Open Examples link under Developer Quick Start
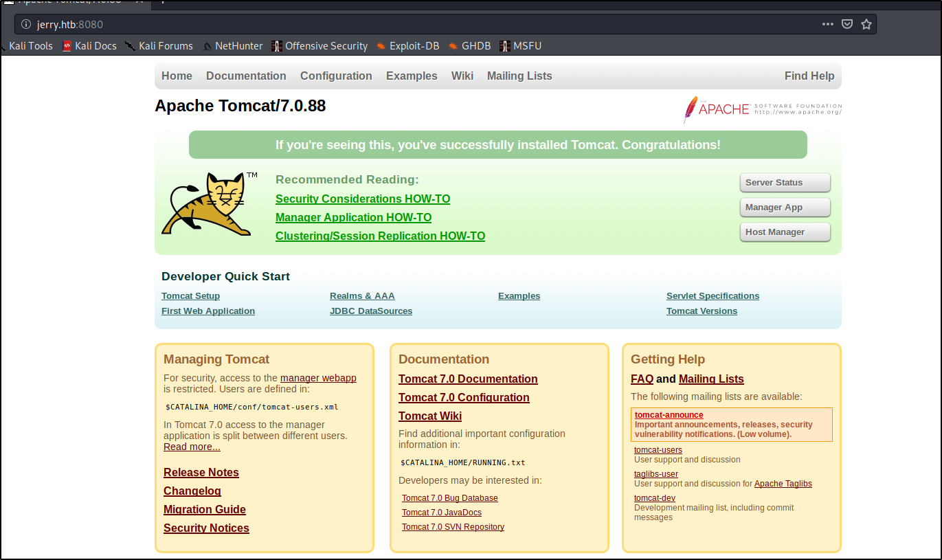Screen dimensions: 942x560 coord(519,296)
